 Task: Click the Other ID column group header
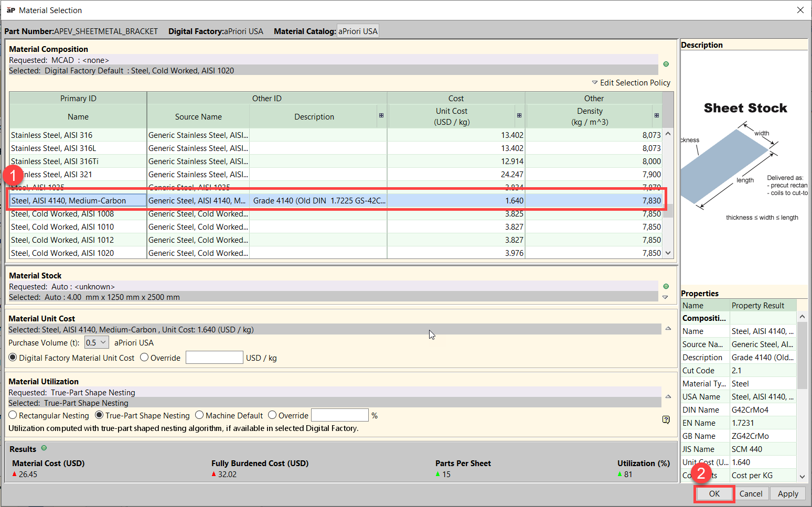[x=267, y=98]
